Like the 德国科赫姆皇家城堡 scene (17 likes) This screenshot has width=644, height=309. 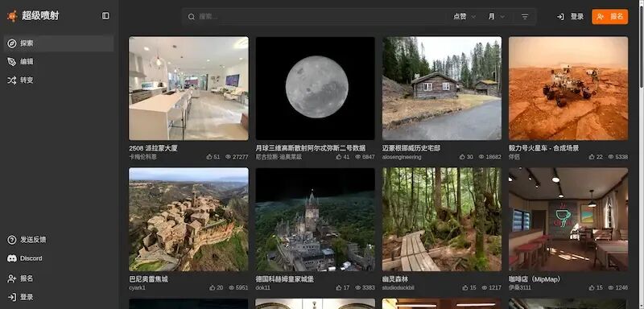[339, 287]
